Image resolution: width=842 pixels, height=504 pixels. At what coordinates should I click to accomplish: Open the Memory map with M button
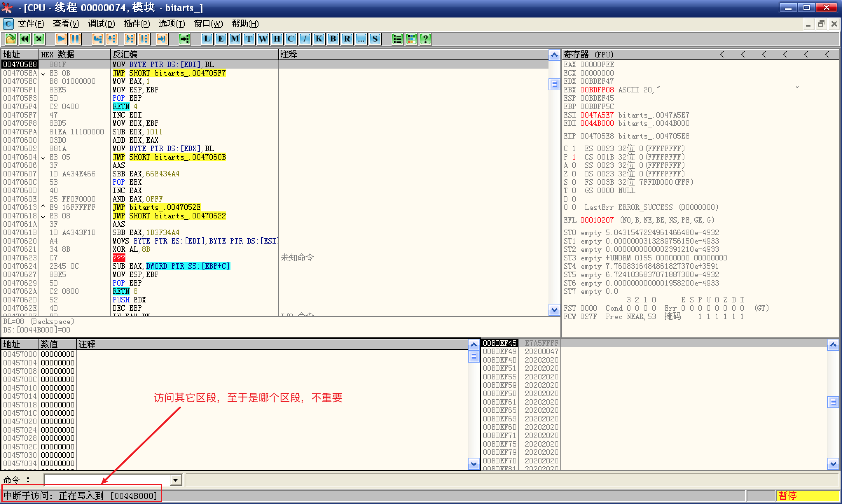point(235,39)
